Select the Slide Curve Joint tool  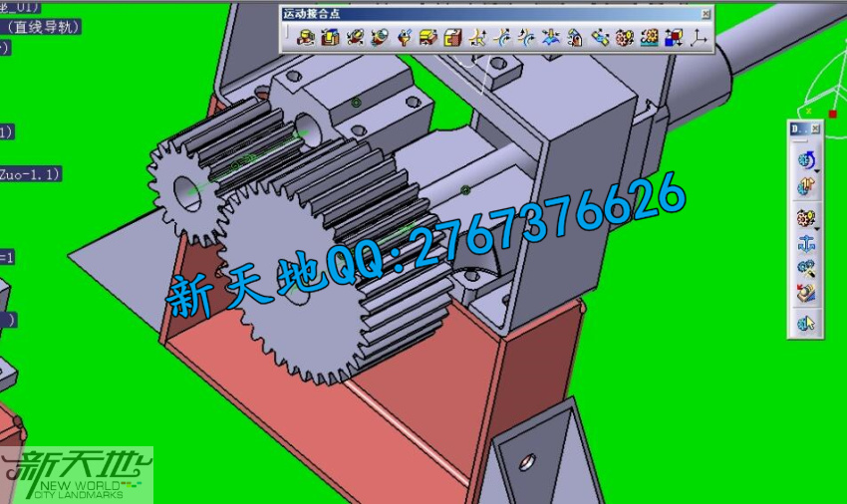coord(502,37)
